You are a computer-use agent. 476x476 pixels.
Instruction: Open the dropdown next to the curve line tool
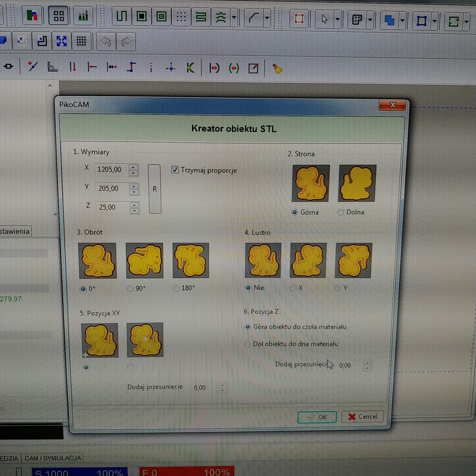tap(267, 18)
